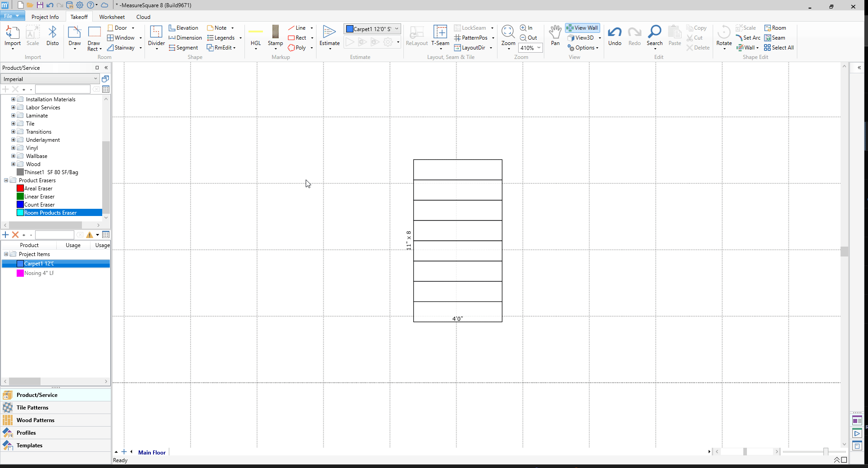868x468 pixels.
Task: Insert a Window
Action: click(x=121, y=38)
